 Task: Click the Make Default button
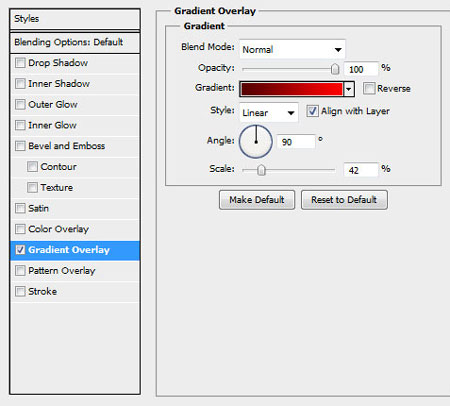coord(257,200)
